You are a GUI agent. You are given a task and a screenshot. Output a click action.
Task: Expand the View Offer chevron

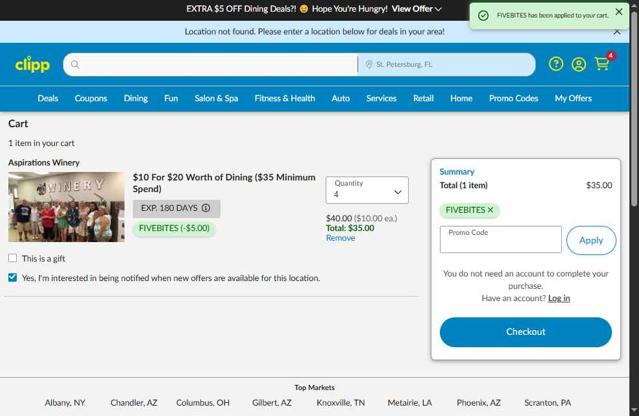[x=438, y=9]
